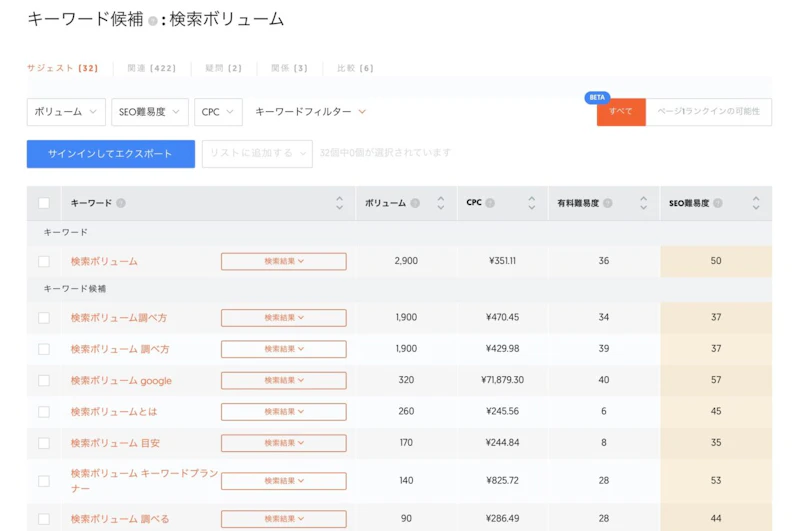Expand the キーワードフィルター dropdown
This screenshot has width=800, height=531.
(310, 112)
